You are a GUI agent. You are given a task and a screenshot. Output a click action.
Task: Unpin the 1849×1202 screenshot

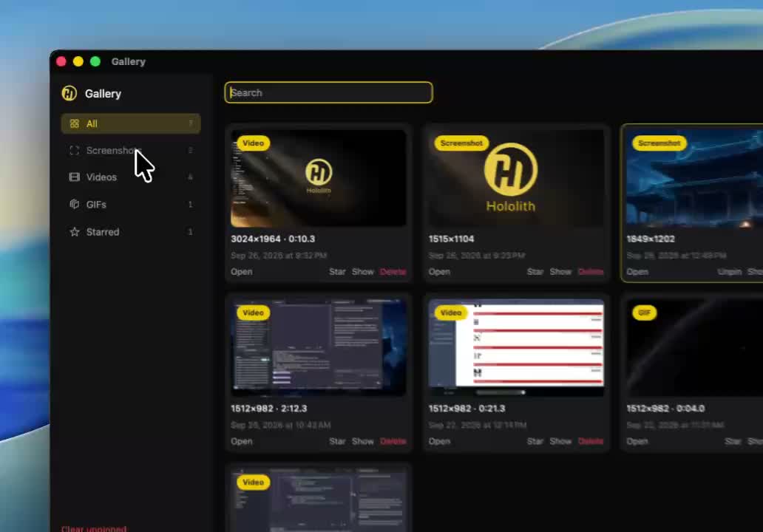click(730, 271)
